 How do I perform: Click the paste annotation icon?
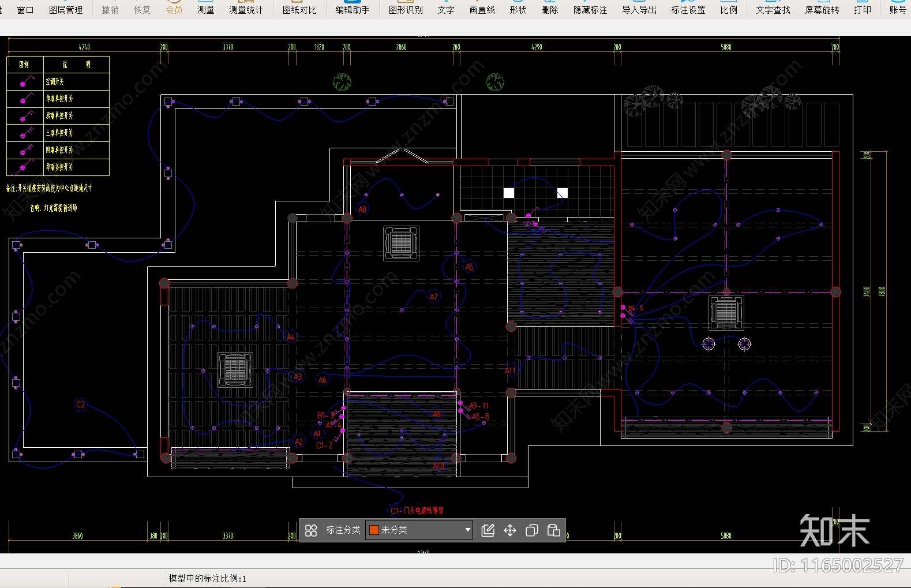(554, 530)
